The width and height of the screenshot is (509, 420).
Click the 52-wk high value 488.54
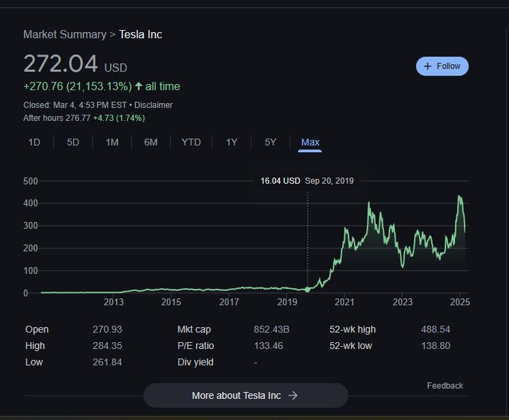[436, 329]
